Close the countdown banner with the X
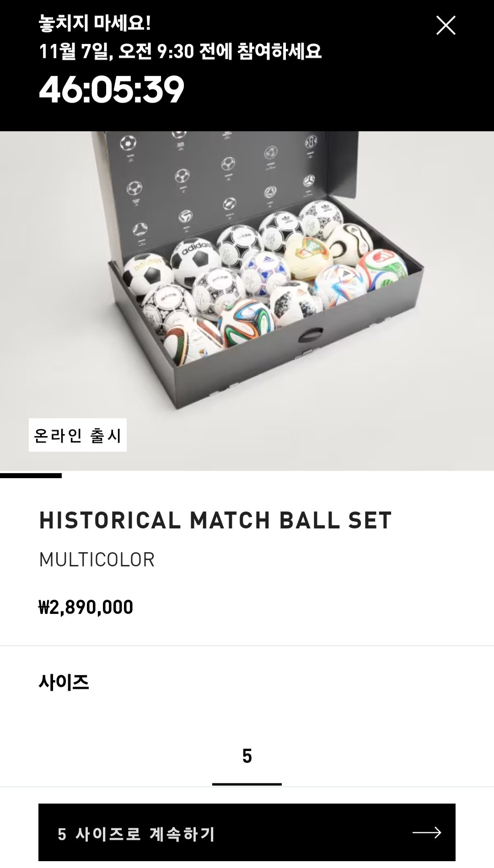Viewport: 494px width, 868px height. pyautogui.click(x=446, y=26)
